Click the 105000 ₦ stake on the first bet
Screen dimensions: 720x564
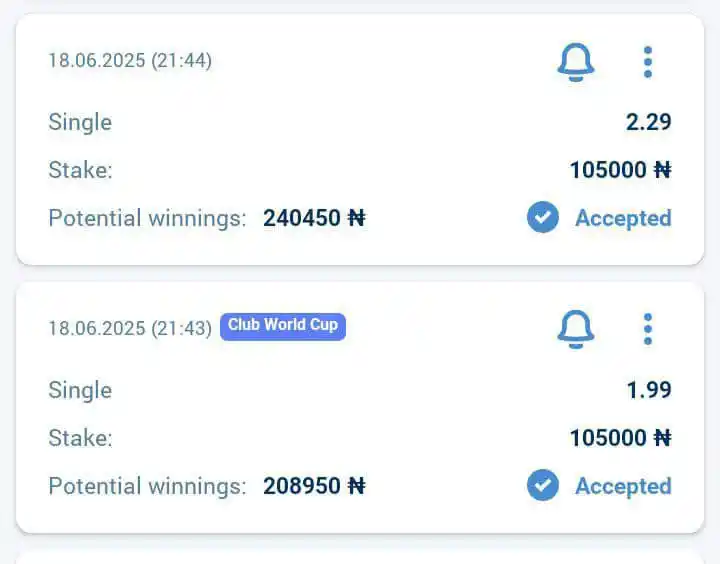click(620, 169)
